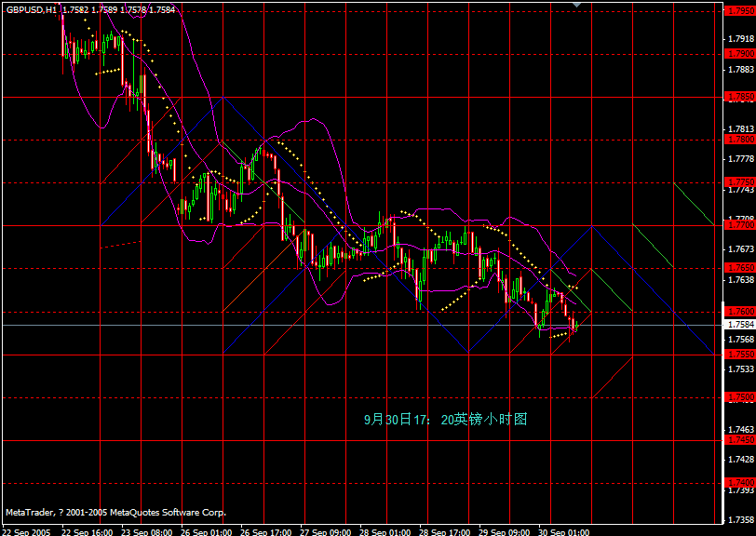Image resolution: width=756 pixels, height=536 pixels.
Task: Click the 1.7638 price scale value
Action: click(741, 279)
